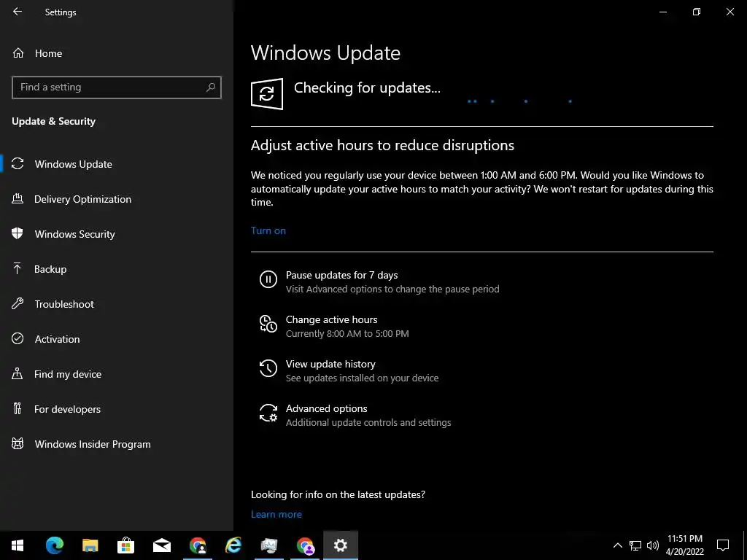This screenshot has width=747, height=560.
Task: Click the Delivery Optimization icon
Action: pos(18,198)
